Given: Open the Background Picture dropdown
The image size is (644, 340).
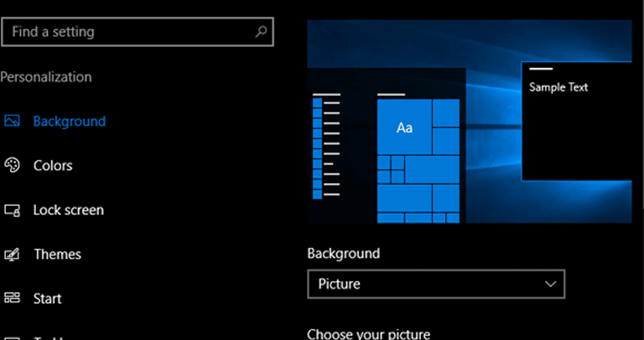Looking at the screenshot, I should pyautogui.click(x=436, y=284).
